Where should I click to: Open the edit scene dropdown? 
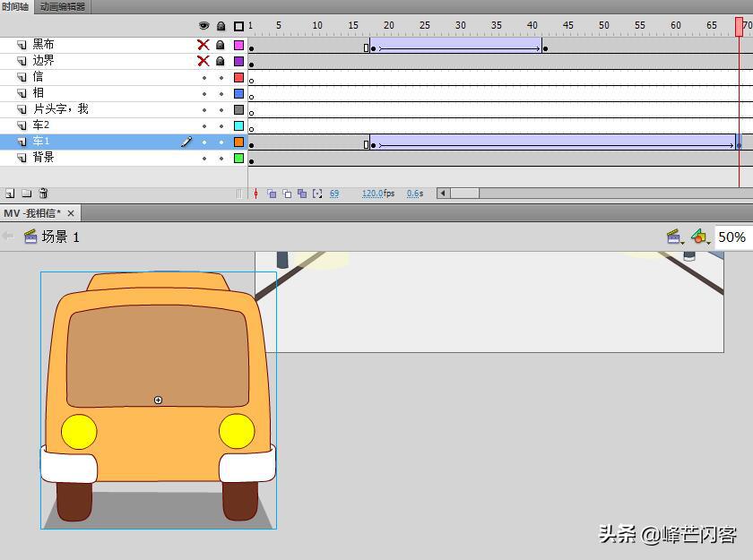674,237
